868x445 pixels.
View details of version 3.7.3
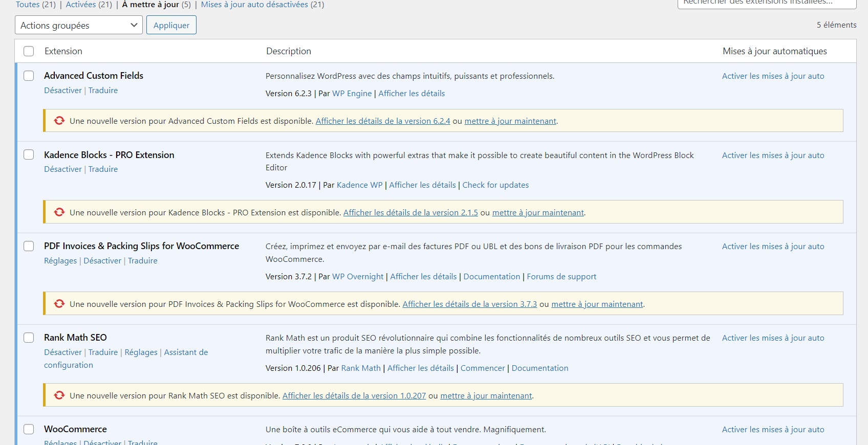470,304
